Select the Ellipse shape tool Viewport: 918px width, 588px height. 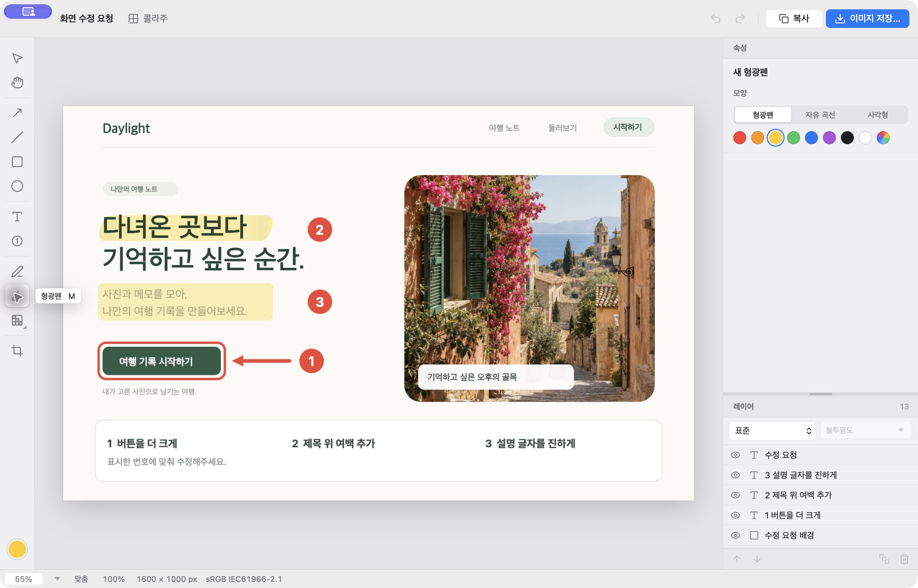click(x=17, y=186)
